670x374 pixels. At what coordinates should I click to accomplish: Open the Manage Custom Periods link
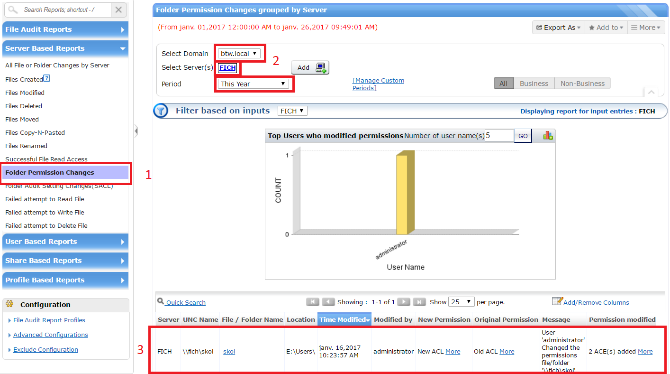pyautogui.click(x=378, y=84)
